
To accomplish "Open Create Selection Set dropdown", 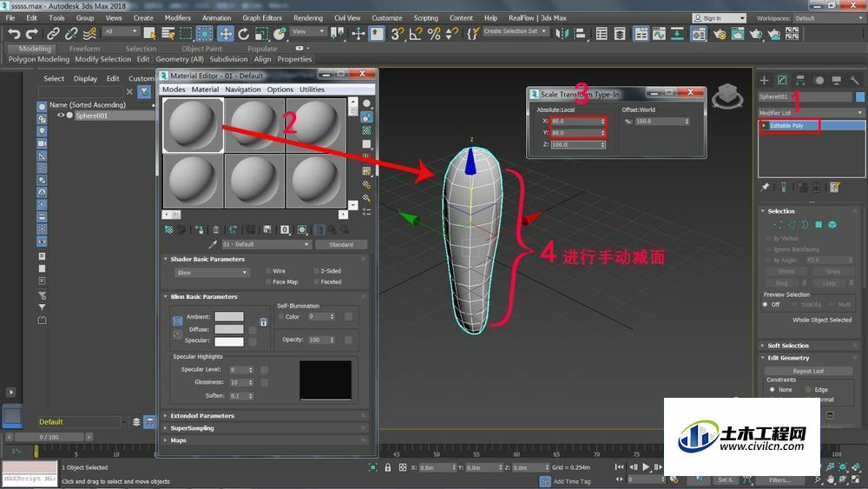I will (516, 31).
